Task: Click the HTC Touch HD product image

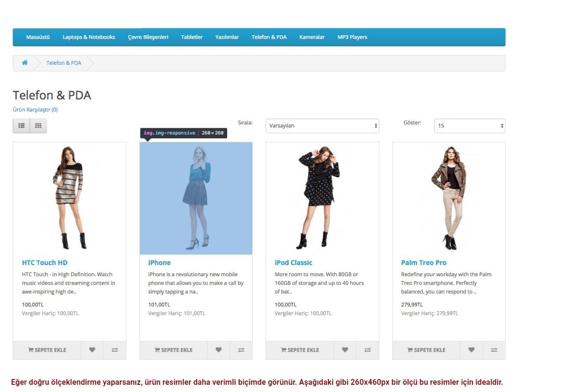Action: click(70, 198)
